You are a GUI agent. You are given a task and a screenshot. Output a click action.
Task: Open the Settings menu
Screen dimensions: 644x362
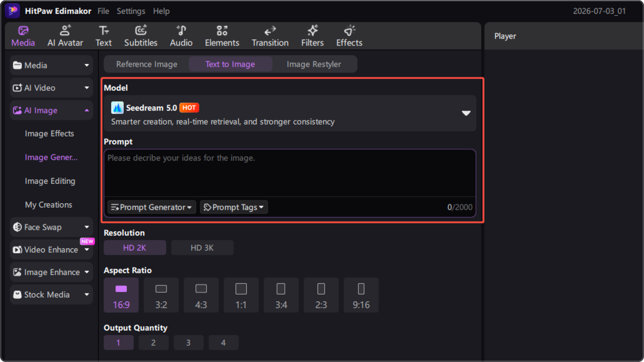[131, 11]
